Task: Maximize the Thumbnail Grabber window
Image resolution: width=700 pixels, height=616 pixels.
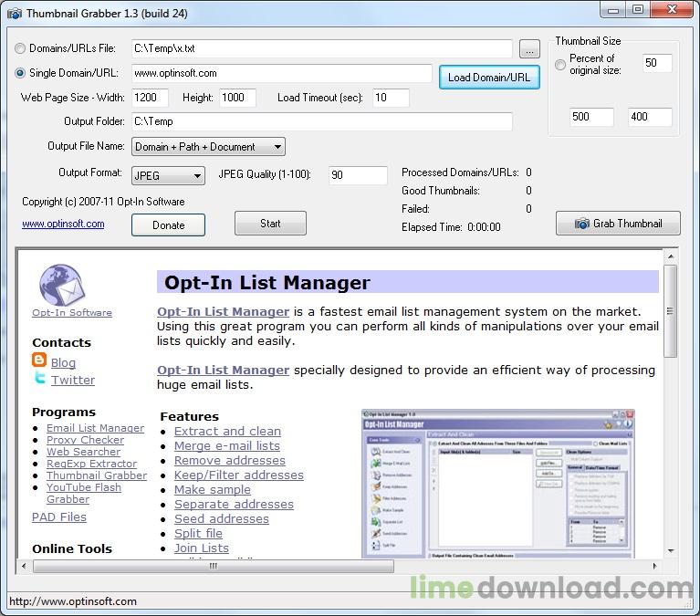Action: point(638,10)
